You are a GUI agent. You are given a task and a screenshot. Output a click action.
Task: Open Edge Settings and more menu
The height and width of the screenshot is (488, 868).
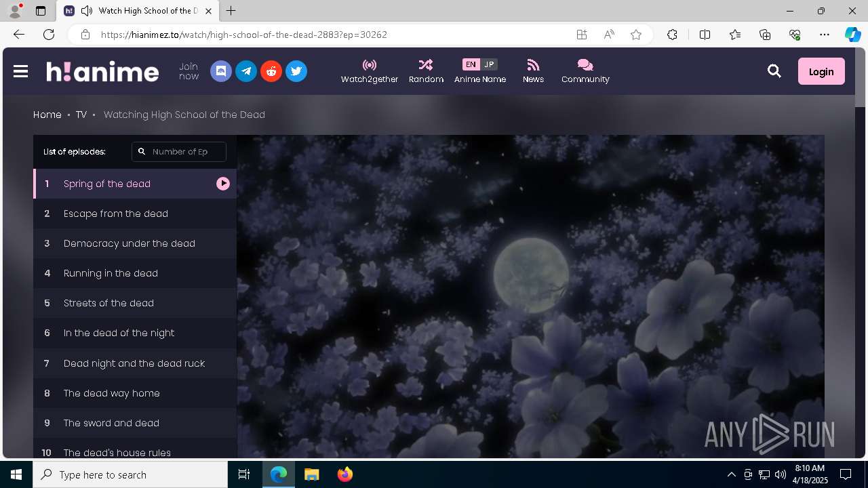click(x=825, y=35)
